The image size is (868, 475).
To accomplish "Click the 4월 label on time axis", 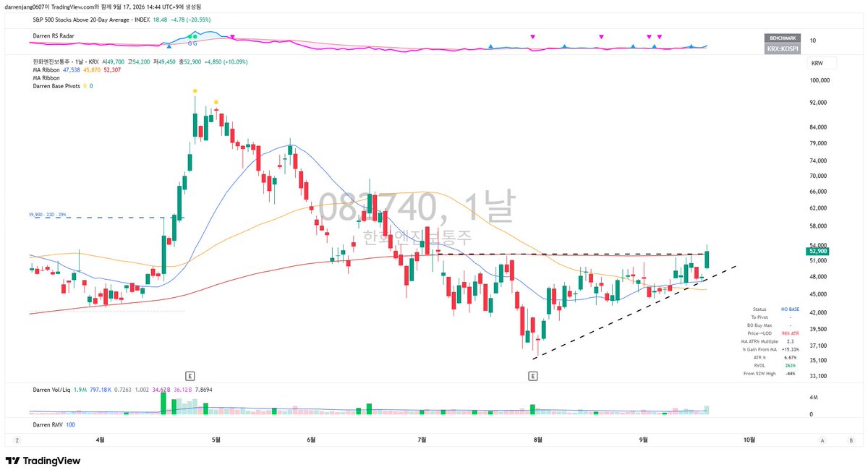I will [101, 440].
